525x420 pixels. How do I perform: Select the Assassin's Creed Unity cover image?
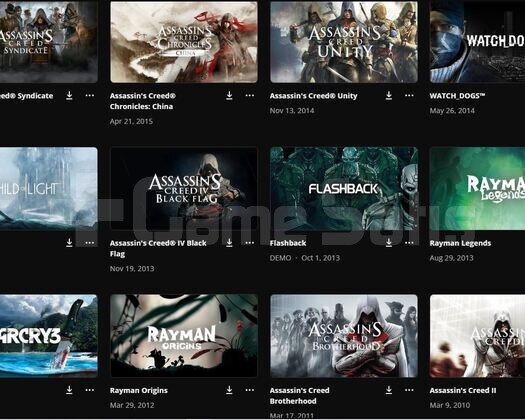[x=344, y=42]
